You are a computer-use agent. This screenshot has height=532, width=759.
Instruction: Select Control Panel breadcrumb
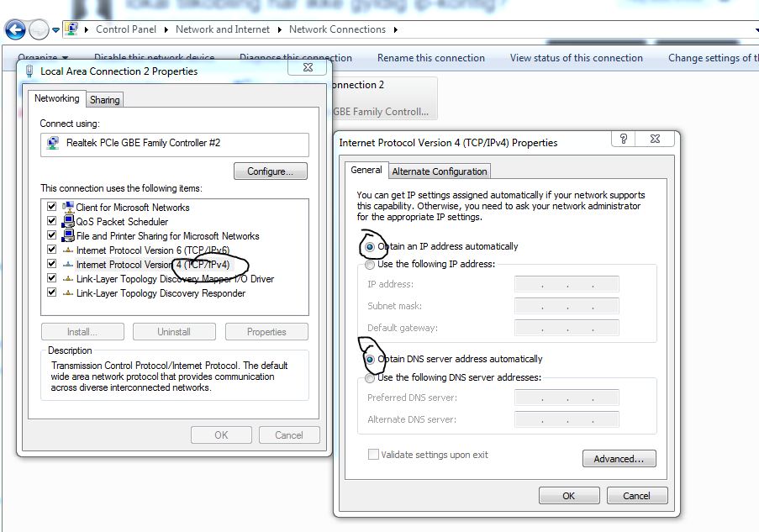coord(126,29)
